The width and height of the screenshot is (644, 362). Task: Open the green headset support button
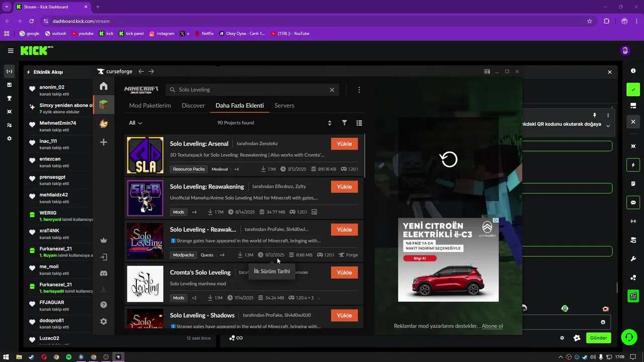629,337
